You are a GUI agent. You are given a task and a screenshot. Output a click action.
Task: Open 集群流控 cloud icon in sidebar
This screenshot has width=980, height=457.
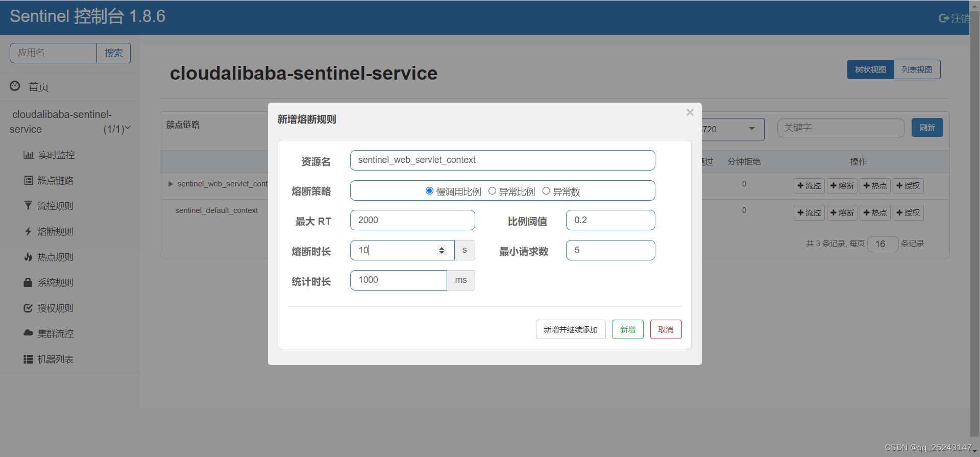[28, 333]
